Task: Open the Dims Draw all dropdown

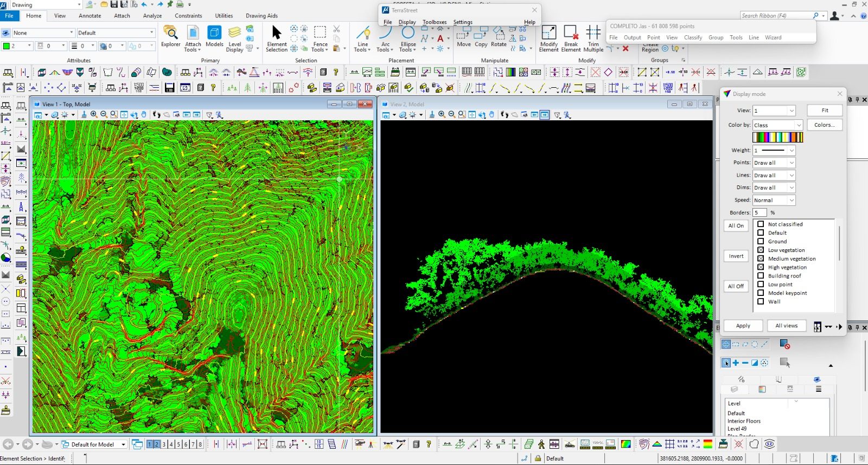Action: click(x=774, y=188)
